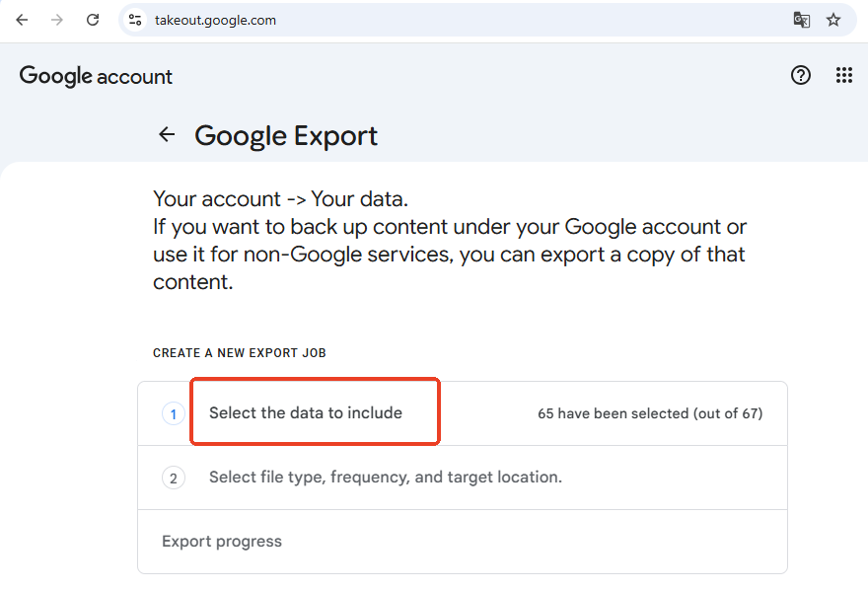Click CREATE A NEW EXPORT JOB label
Image resolution: width=868 pixels, height=590 pixels.
click(240, 352)
